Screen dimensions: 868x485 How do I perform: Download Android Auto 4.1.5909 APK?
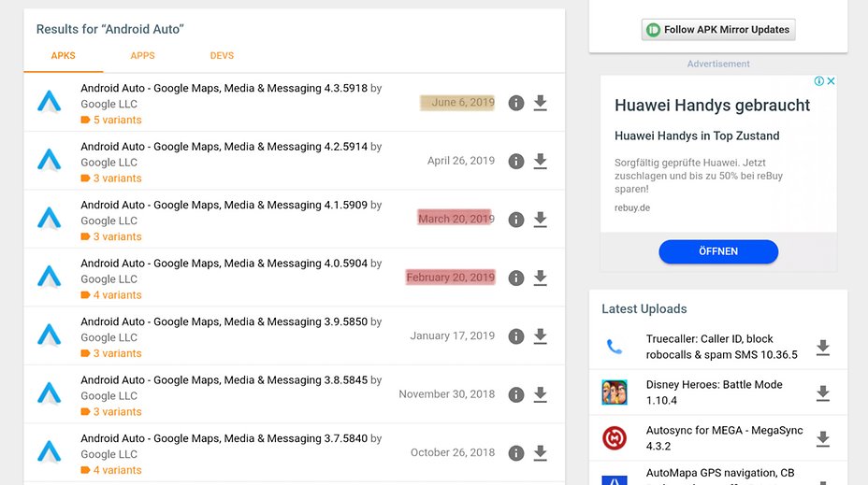coord(541,220)
